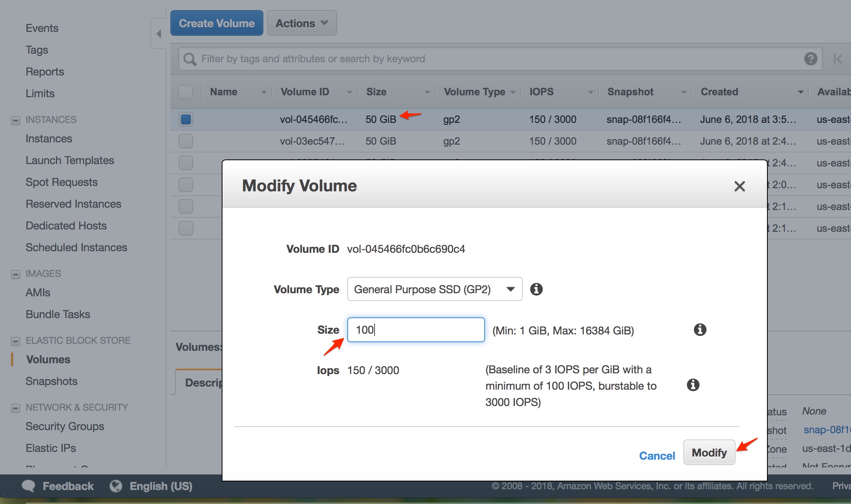Close the Modify Volume dialog

click(x=739, y=186)
